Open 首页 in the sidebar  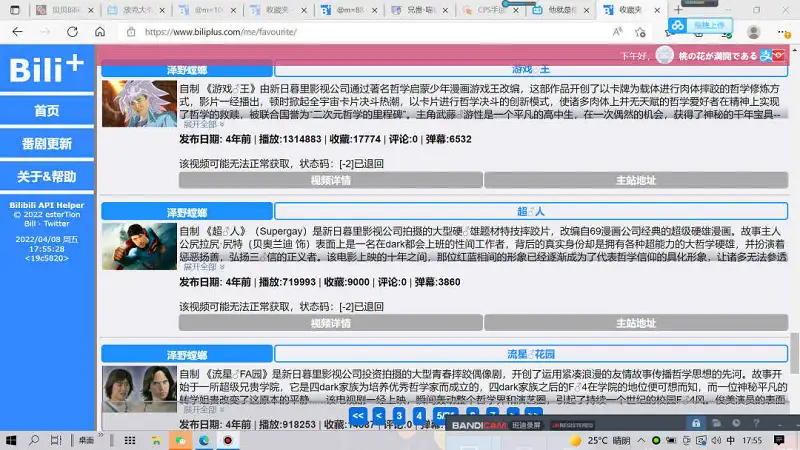coord(47,111)
